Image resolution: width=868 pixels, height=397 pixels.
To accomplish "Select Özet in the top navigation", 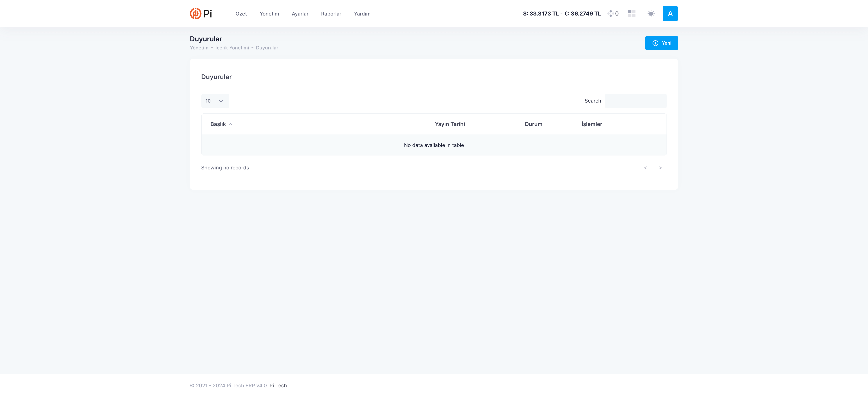I will point(241,14).
